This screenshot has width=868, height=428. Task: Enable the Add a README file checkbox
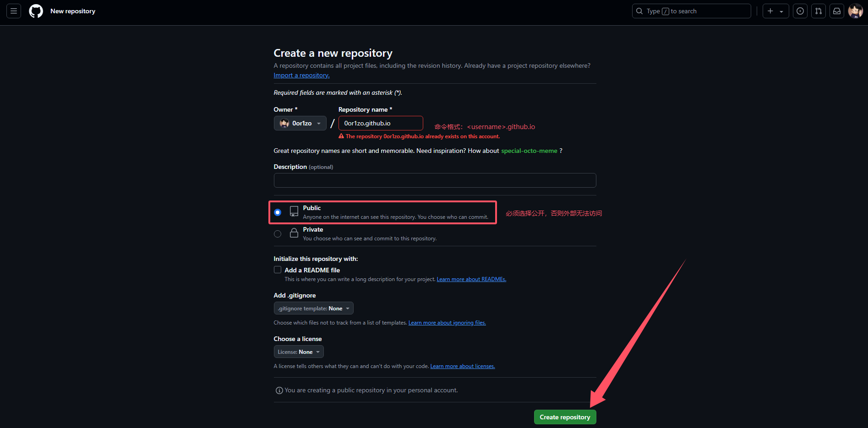coord(278,270)
